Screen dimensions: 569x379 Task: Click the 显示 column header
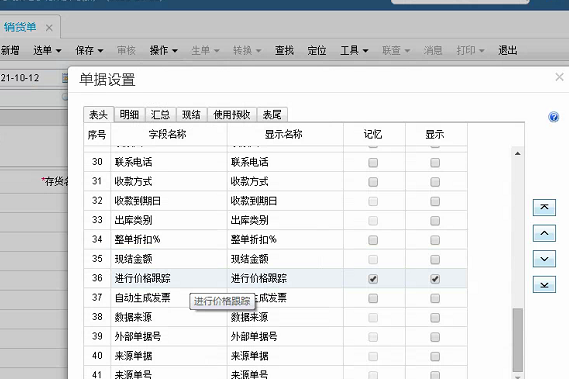click(x=436, y=134)
